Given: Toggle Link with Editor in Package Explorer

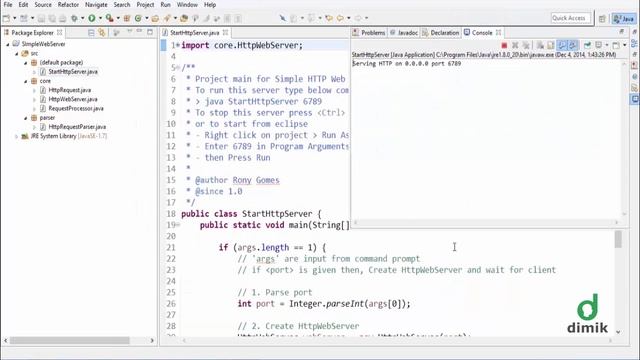Looking at the screenshot, I should click(x=102, y=33).
